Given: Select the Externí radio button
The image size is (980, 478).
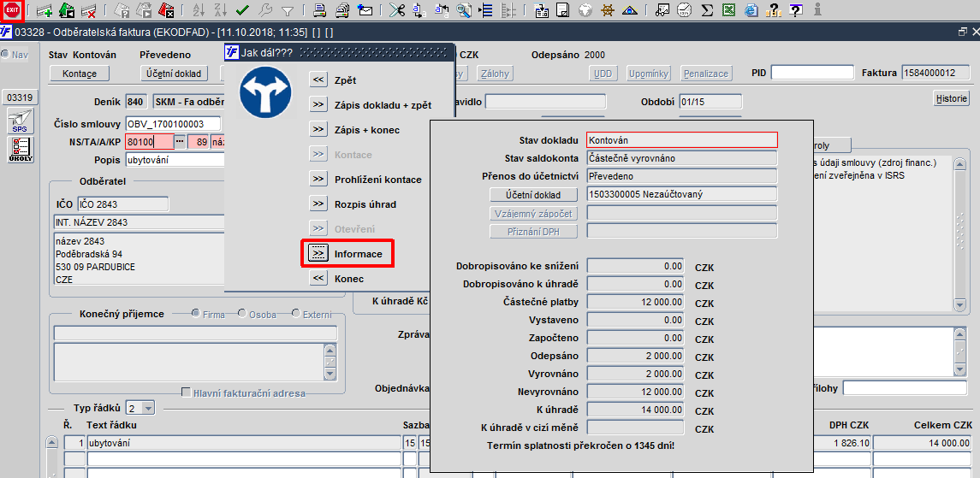Looking at the screenshot, I should (296, 315).
